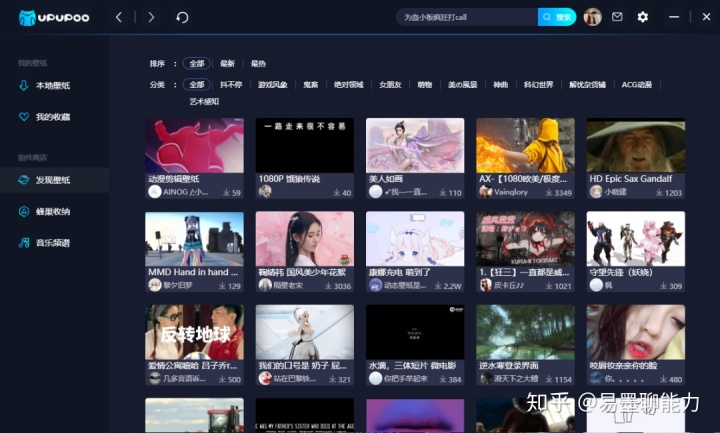Open the 1080P 饿狼传说 thumbnail
The width and height of the screenshot is (720, 433).
click(304, 146)
